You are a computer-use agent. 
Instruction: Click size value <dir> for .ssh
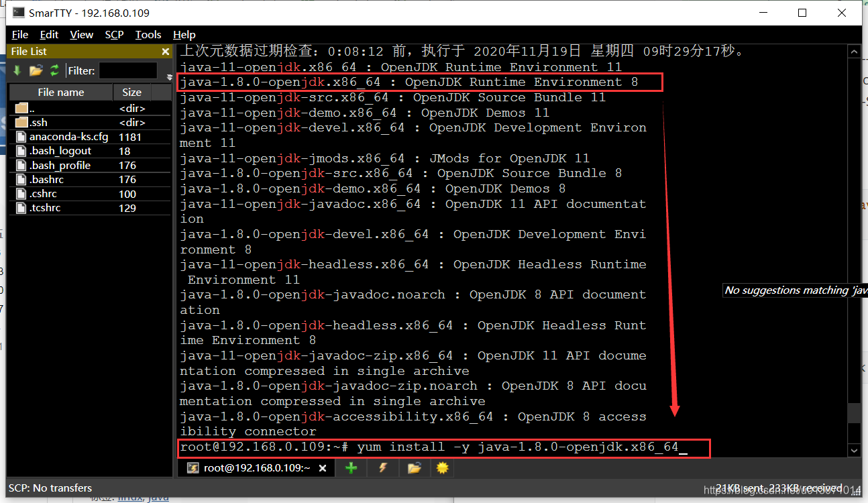[x=132, y=122]
